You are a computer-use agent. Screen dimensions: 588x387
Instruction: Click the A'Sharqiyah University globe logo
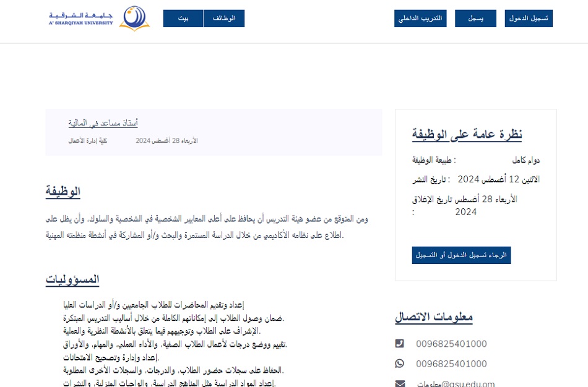pos(134,19)
